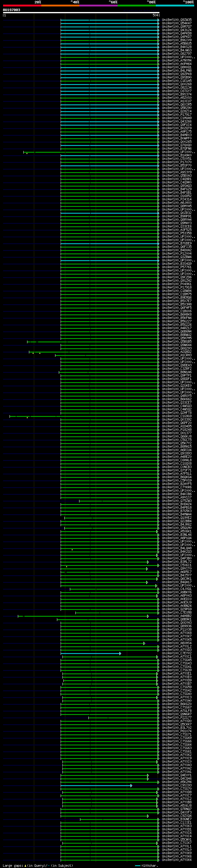Screen dimensions: 197x868
Task: Open hit UniRef100_B9GIV9
Action: coord(177,40)
